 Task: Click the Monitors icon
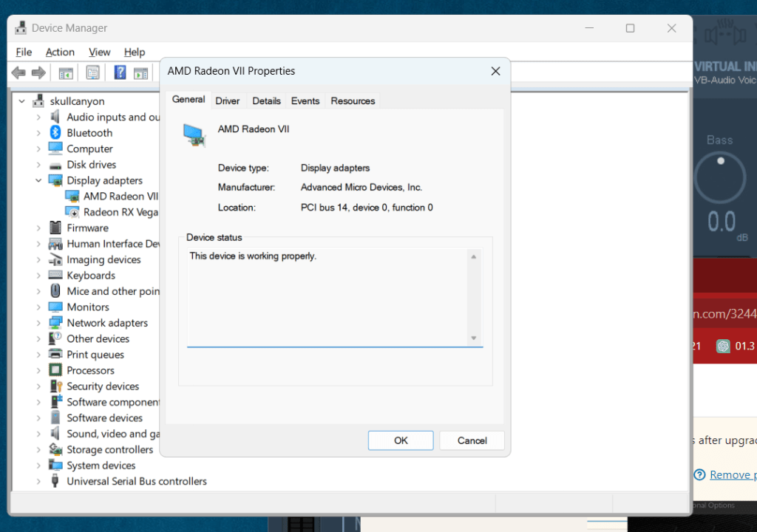pos(55,307)
